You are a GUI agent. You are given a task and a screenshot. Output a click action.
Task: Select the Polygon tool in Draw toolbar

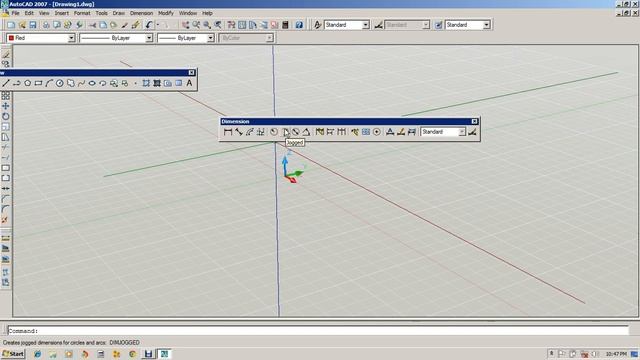[27, 83]
